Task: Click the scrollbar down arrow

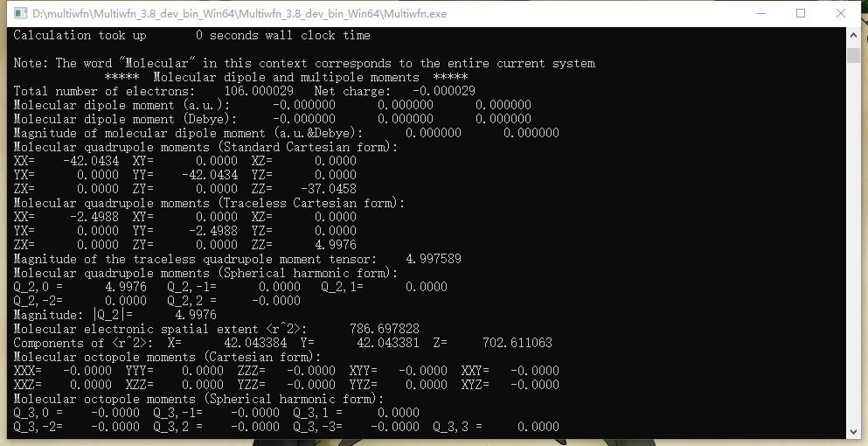Action: 854,432
